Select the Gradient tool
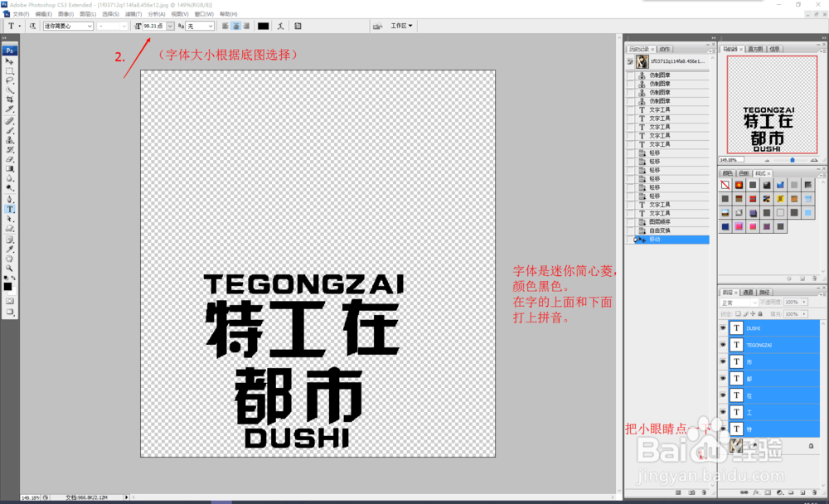 click(x=9, y=169)
